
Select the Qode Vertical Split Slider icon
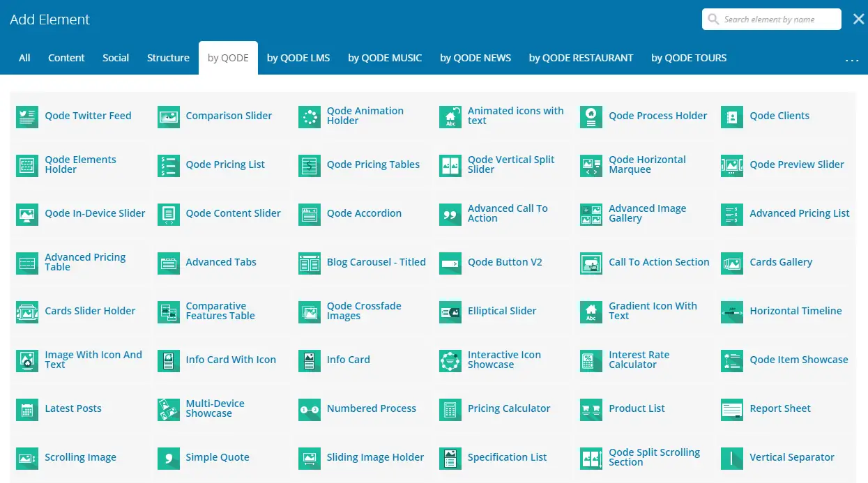(450, 165)
